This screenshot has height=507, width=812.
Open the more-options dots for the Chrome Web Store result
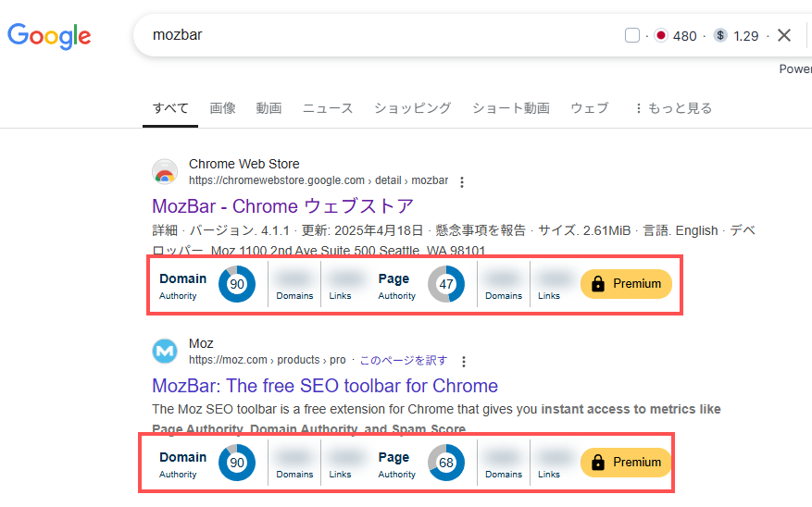click(x=462, y=181)
